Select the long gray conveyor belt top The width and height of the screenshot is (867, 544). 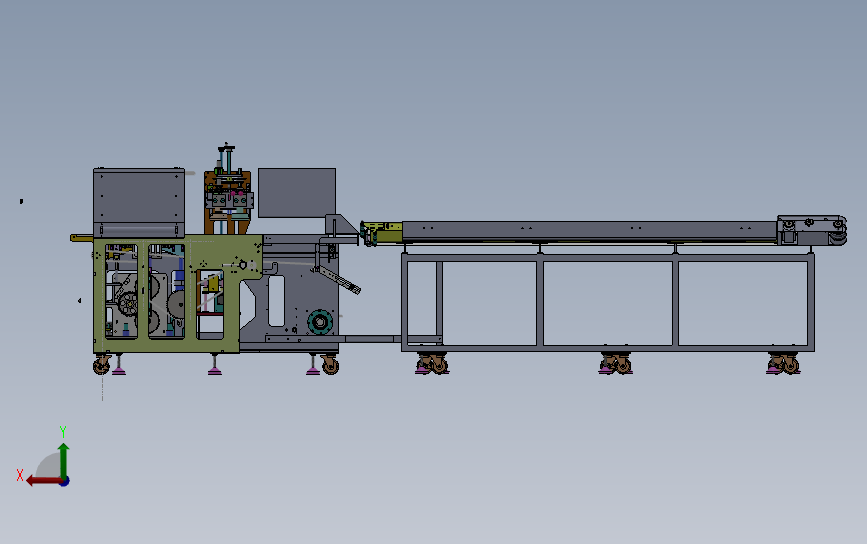click(x=589, y=231)
